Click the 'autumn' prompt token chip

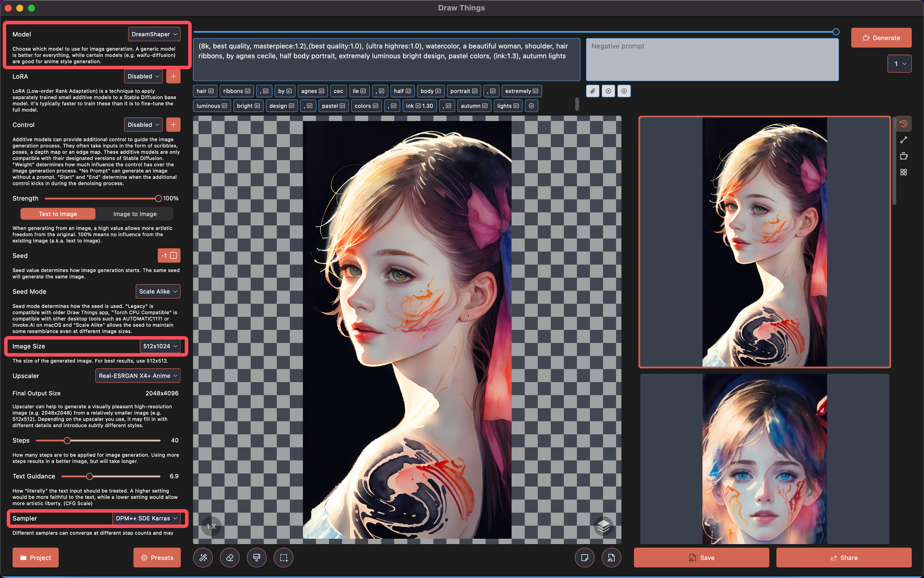coord(473,106)
